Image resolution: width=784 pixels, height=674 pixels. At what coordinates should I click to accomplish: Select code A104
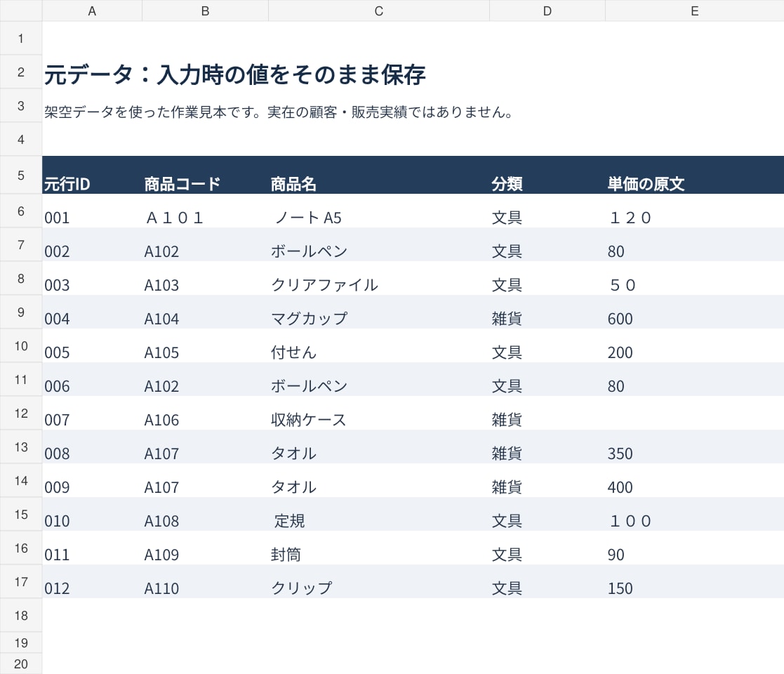(x=205, y=312)
